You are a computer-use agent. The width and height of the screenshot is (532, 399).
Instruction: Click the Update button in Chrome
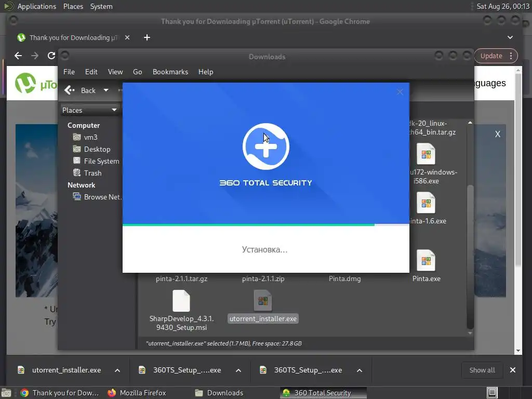[x=491, y=56]
